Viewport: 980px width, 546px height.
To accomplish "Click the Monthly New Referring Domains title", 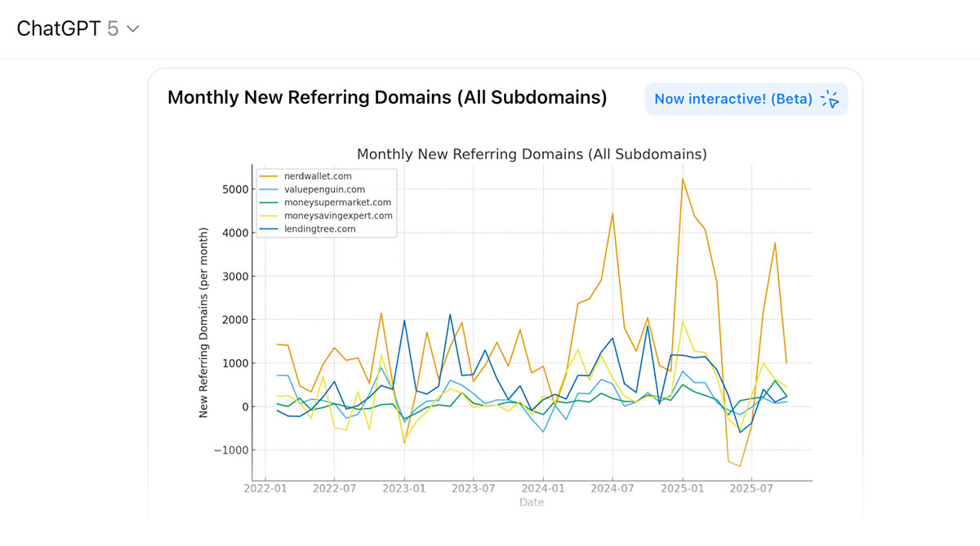I will click(386, 97).
